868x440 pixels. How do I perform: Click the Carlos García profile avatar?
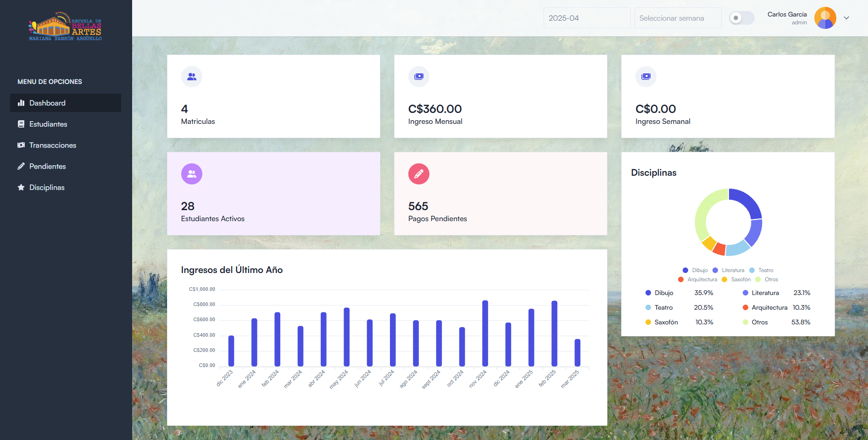pos(825,18)
